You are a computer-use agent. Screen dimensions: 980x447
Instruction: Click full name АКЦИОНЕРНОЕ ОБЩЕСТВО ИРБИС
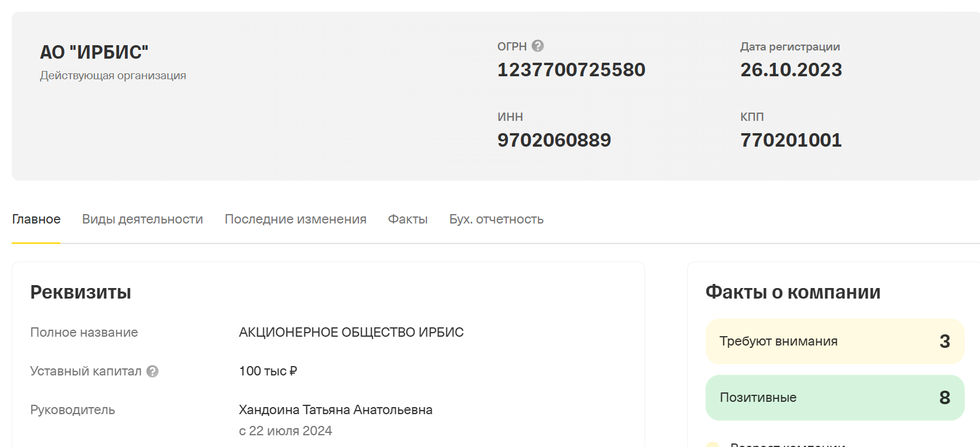351,333
